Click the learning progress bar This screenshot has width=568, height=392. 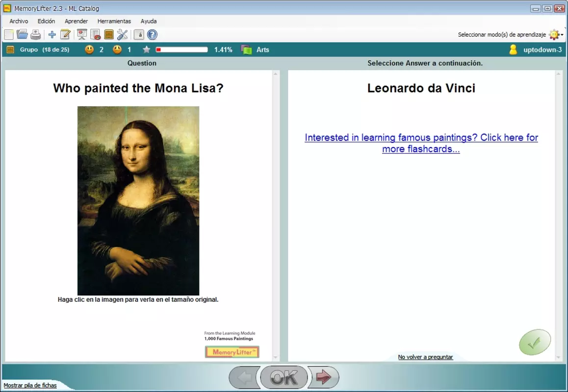[182, 49]
